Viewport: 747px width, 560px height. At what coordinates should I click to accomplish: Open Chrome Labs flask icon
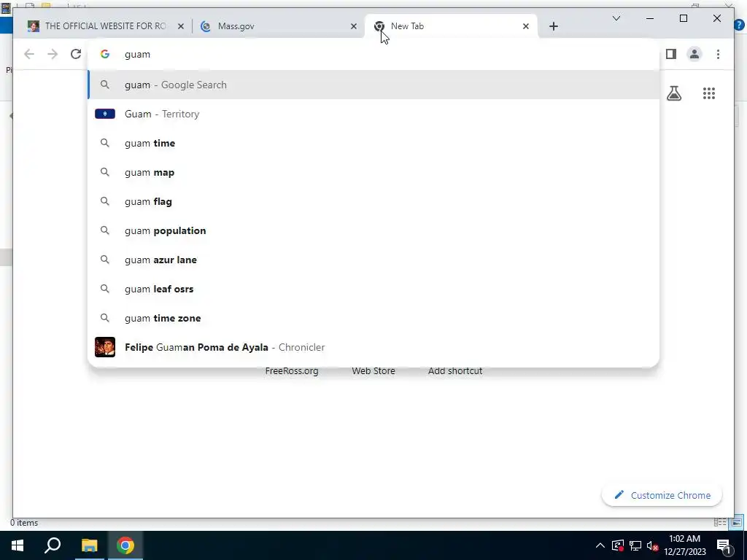pos(673,93)
